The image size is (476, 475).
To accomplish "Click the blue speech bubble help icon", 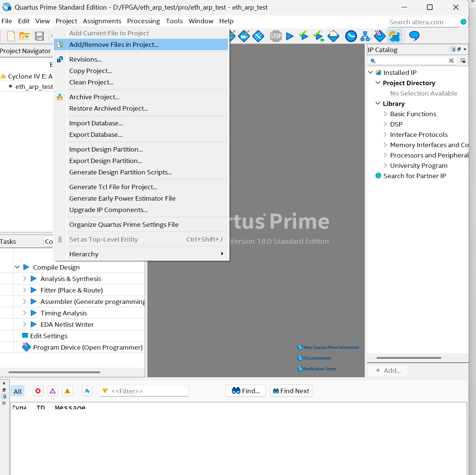I will [x=414, y=36].
